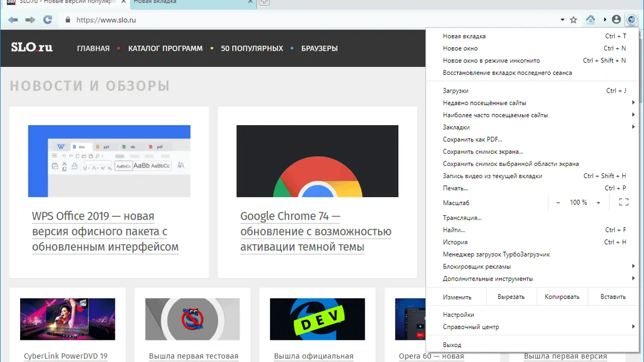The height and width of the screenshot is (362, 644).
Task: Open address bar dropdown arrow
Action: [x=562, y=20]
